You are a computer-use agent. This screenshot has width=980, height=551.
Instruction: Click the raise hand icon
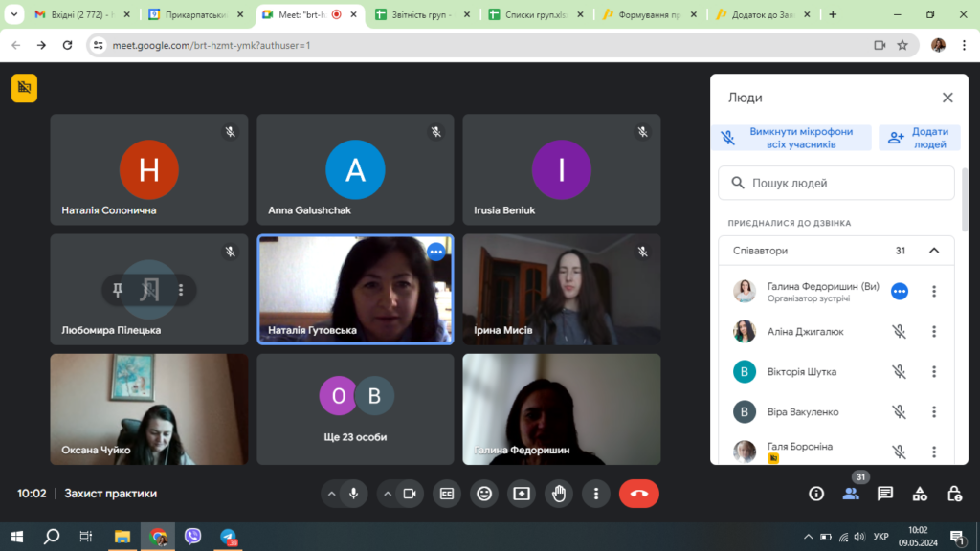pyautogui.click(x=559, y=494)
